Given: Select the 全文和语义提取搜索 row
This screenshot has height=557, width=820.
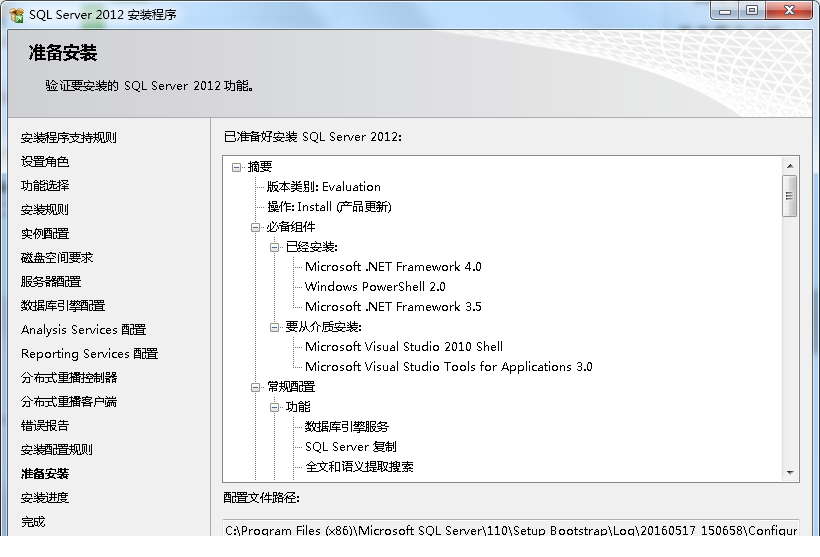Looking at the screenshot, I should pyautogui.click(x=359, y=467).
